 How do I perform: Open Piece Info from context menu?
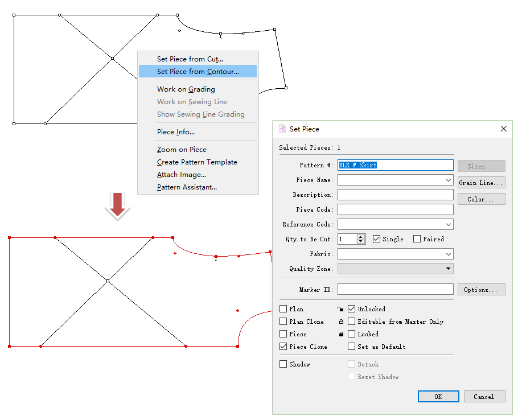pyautogui.click(x=175, y=132)
